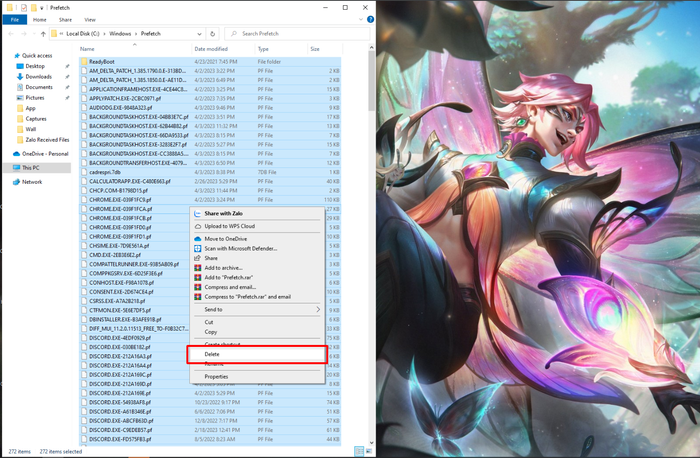This screenshot has height=458, width=700.
Task: Open the View ribbon tab
Action: pyautogui.click(x=90, y=20)
